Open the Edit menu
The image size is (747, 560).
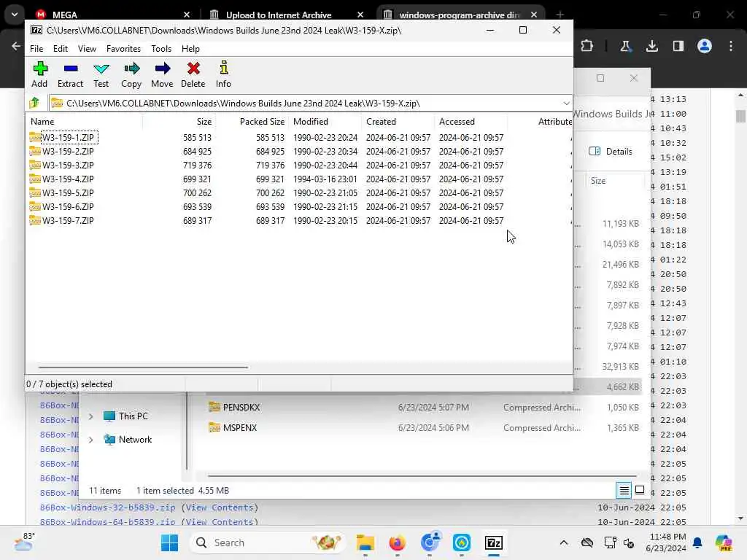point(60,49)
